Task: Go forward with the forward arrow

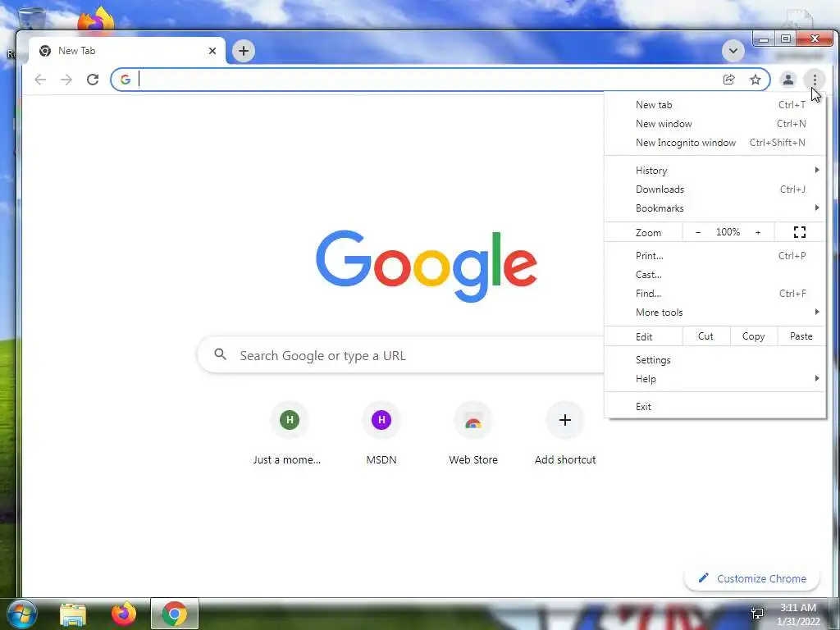Action: tap(66, 80)
